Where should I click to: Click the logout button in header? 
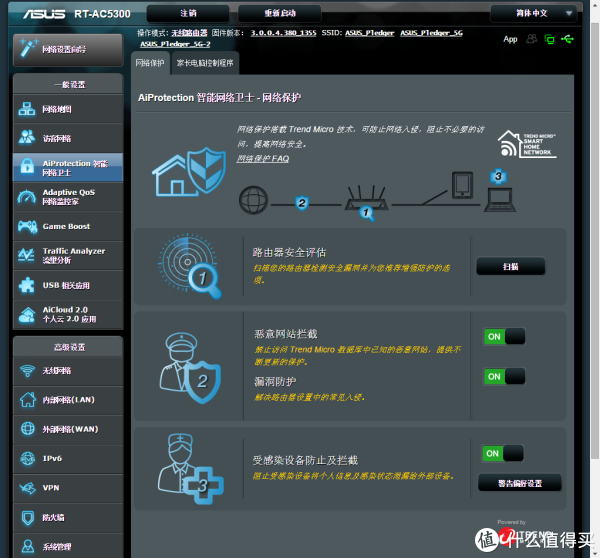(x=188, y=13)
